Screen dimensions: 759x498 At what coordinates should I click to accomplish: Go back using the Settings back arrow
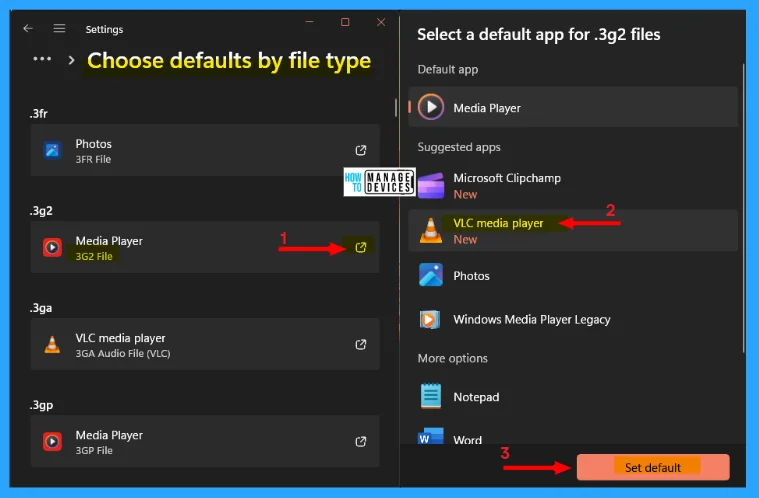click(28, 29)
